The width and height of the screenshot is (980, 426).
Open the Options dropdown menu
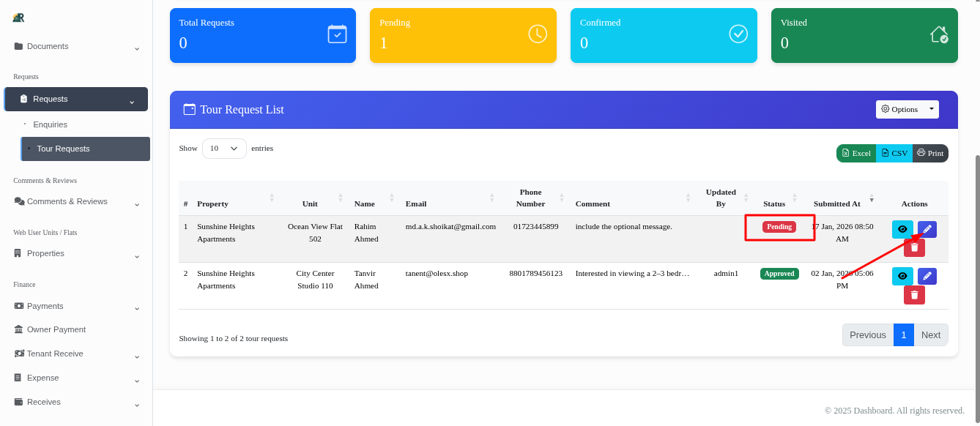[907, 108]
